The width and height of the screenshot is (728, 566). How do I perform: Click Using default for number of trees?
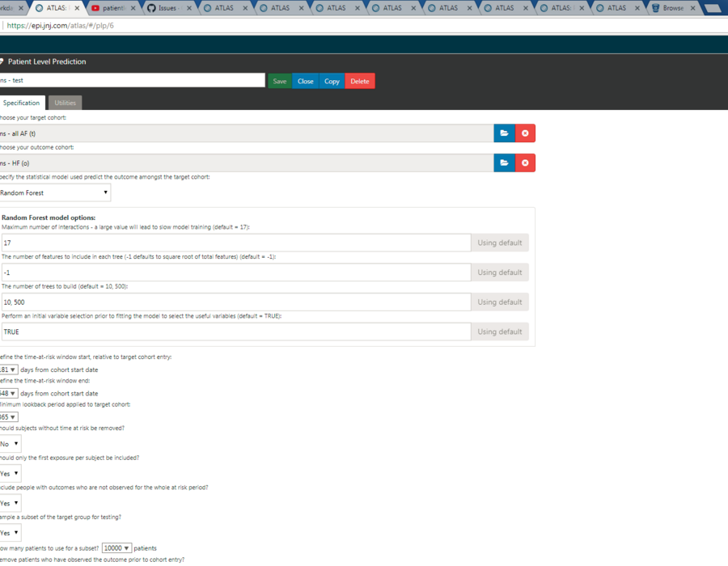tap(500, 302)
